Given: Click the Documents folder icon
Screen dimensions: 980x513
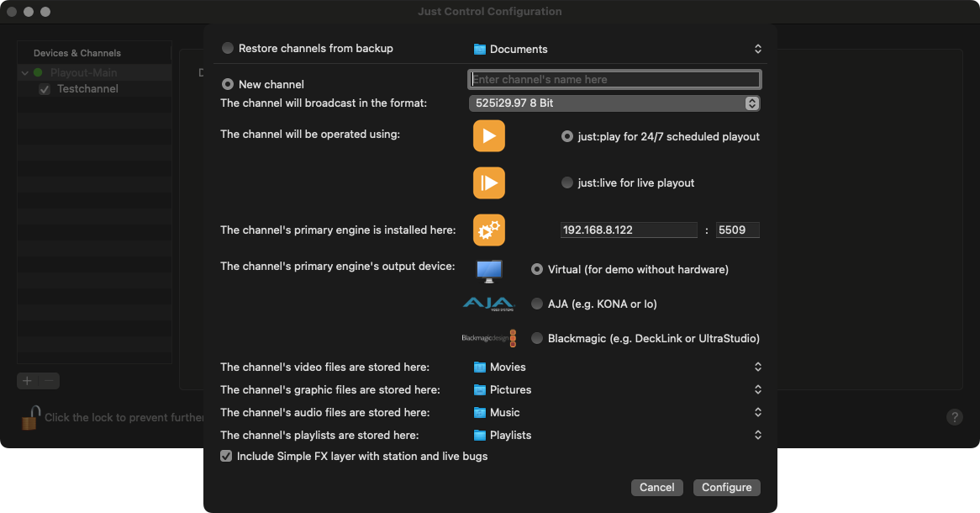Looking at the screenshot, I should pos(479,49).
